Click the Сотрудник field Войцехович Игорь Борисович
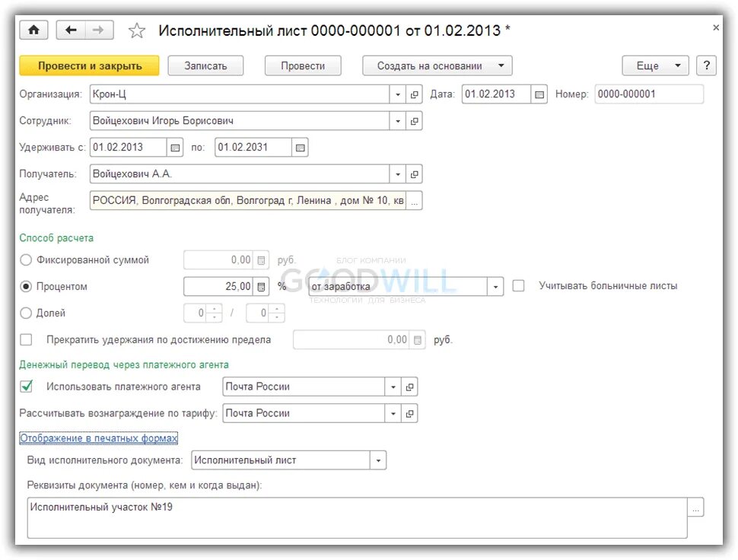This screenshot has height=560, width=738. [239, 121]
